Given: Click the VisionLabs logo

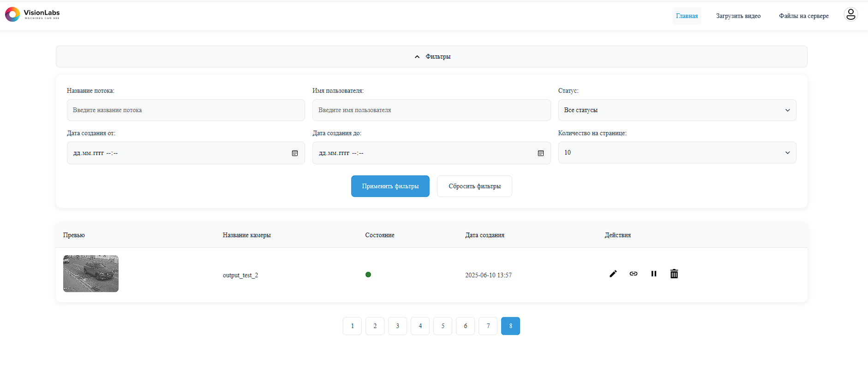Looking at the screenshot, I should coord(32,14).
